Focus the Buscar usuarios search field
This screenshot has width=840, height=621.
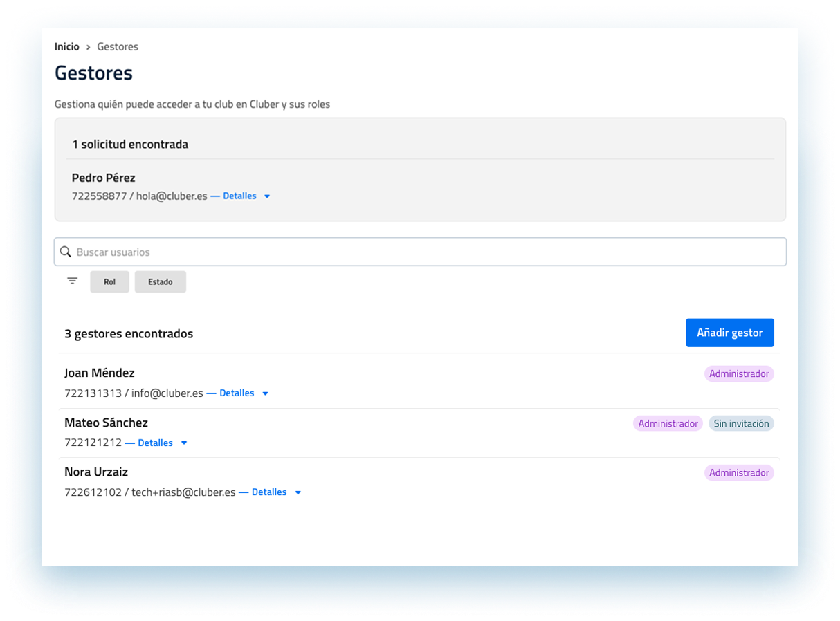[x=429, y=252]
